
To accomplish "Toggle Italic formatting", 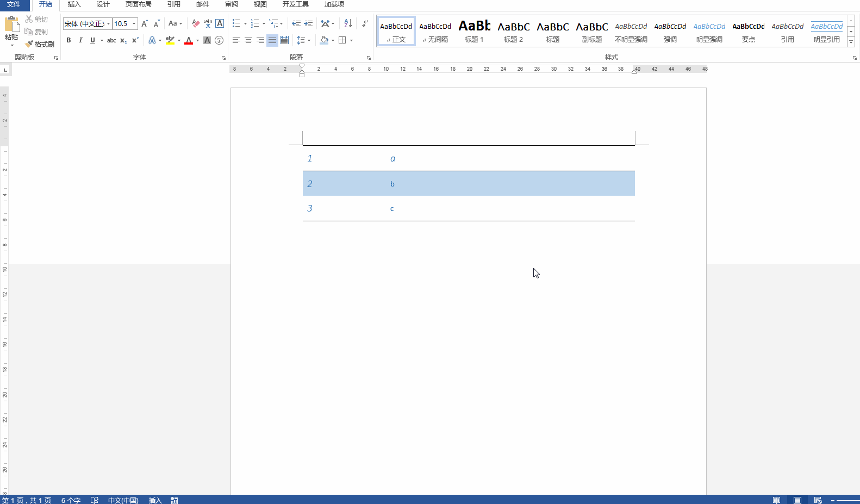I will [x=80, y=40].
